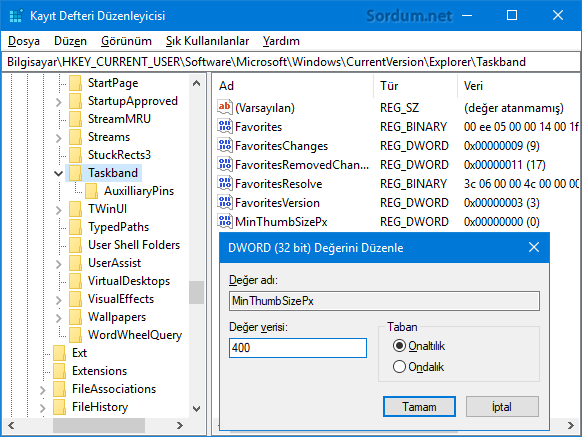
Task: Click the StreamMRU folder icon
Action: click(x=75, y=119)
